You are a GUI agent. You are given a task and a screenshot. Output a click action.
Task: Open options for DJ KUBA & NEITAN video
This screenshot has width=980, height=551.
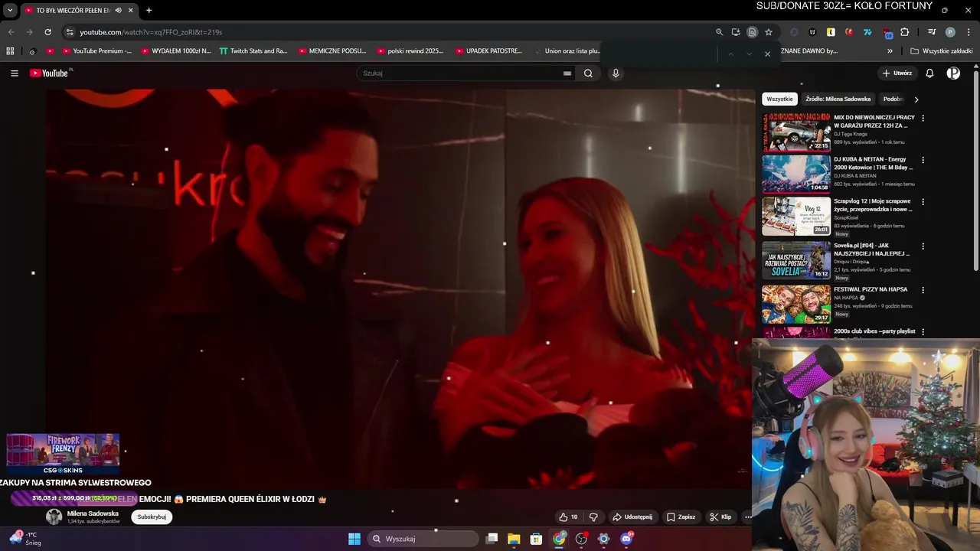[x=923, y=161]
